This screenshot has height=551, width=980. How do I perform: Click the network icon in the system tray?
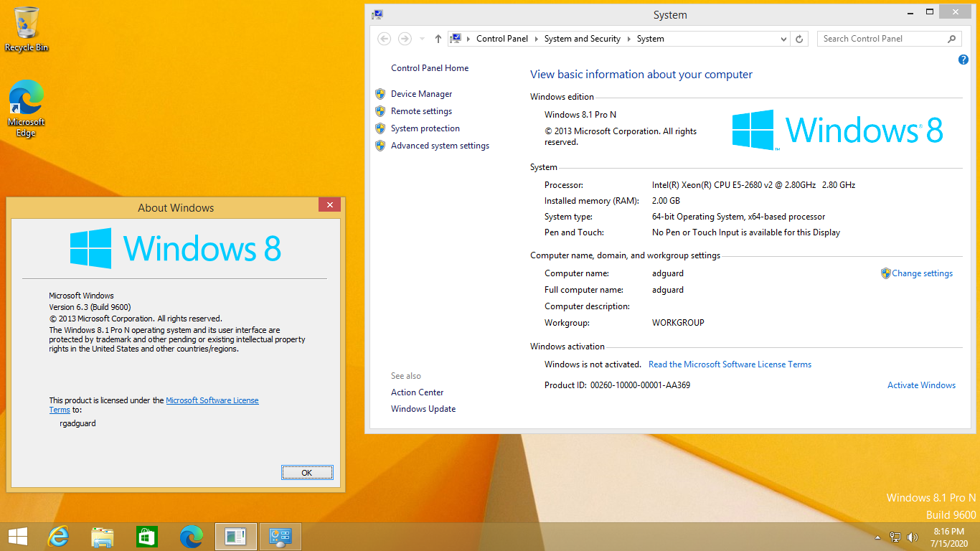[x=895, y=537]
